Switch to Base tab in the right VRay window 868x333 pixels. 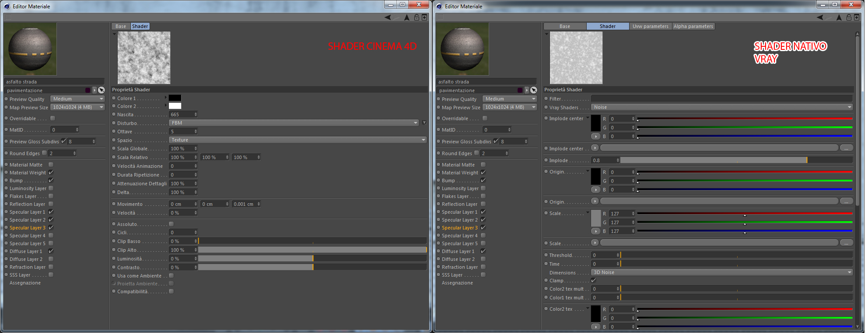point(565,26)
